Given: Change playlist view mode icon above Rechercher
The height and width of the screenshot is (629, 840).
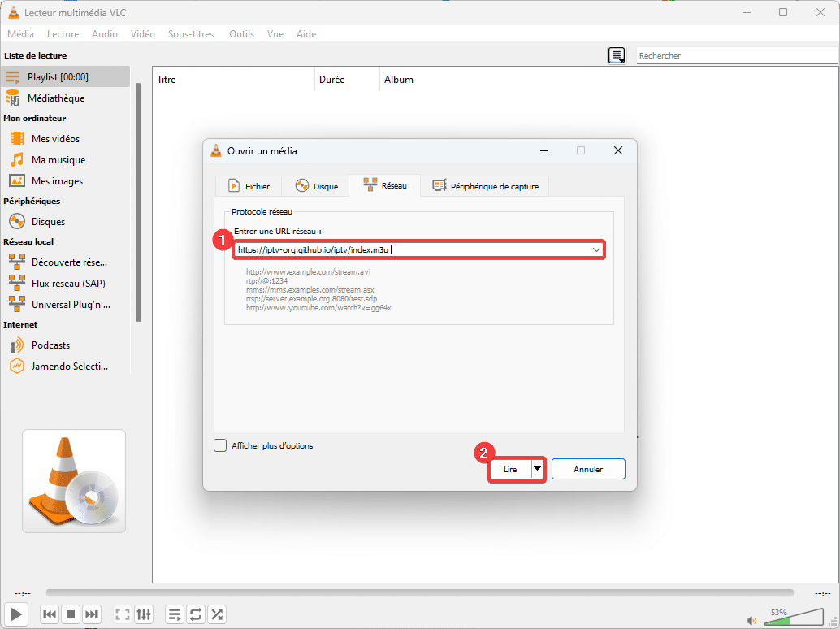Looking at the screenshot, I should point(616,54).
